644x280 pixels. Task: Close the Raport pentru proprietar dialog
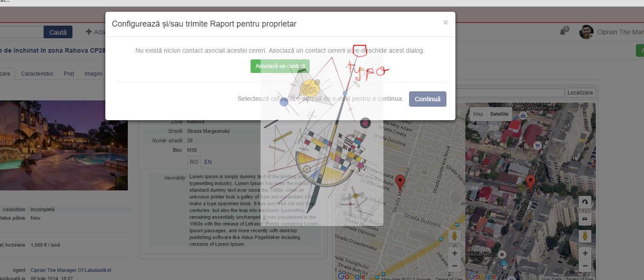(x=445, y=23)
